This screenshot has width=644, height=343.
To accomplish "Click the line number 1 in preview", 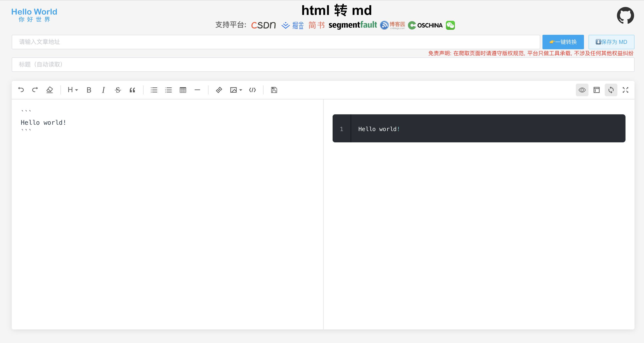I will click(341, 129).
